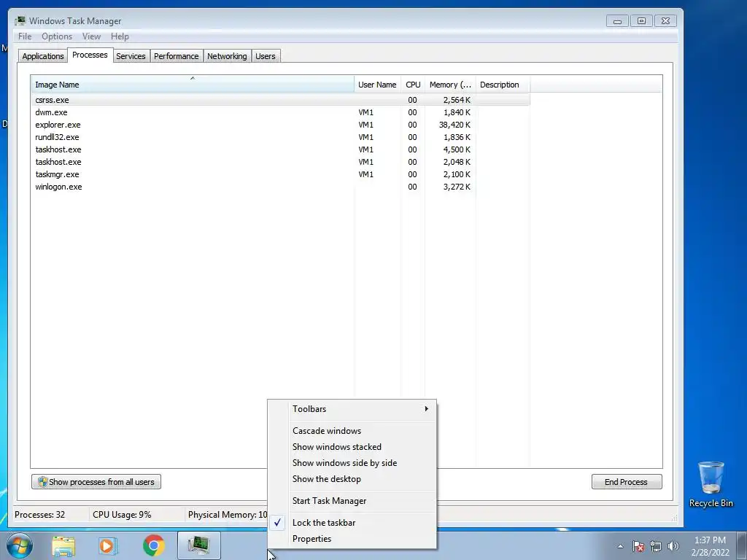The image size is (747, 560).
Task: Click the Show desktop strip beside clock
Action: [742, 545]
